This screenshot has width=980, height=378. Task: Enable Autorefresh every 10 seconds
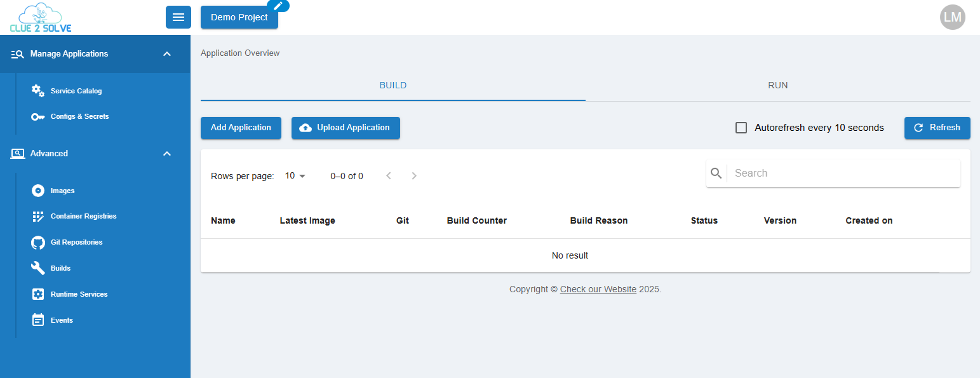(741, 127)
